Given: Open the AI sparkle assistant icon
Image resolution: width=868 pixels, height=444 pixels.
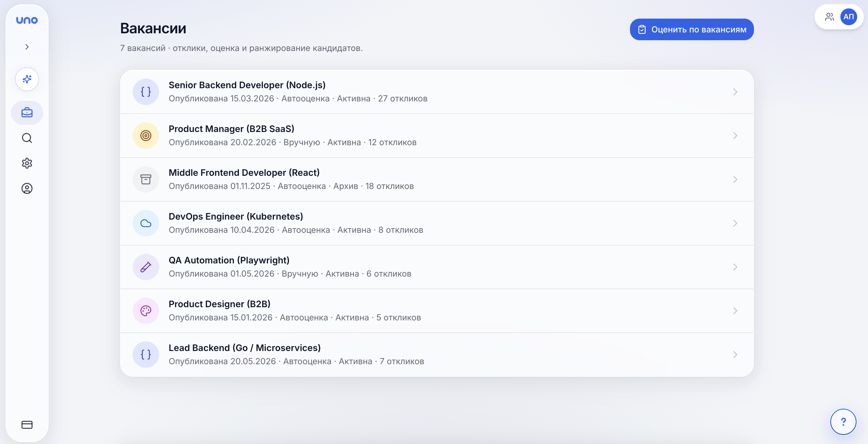Looking at the screenshot, I should pyautogui.click(x=27, y=79).
